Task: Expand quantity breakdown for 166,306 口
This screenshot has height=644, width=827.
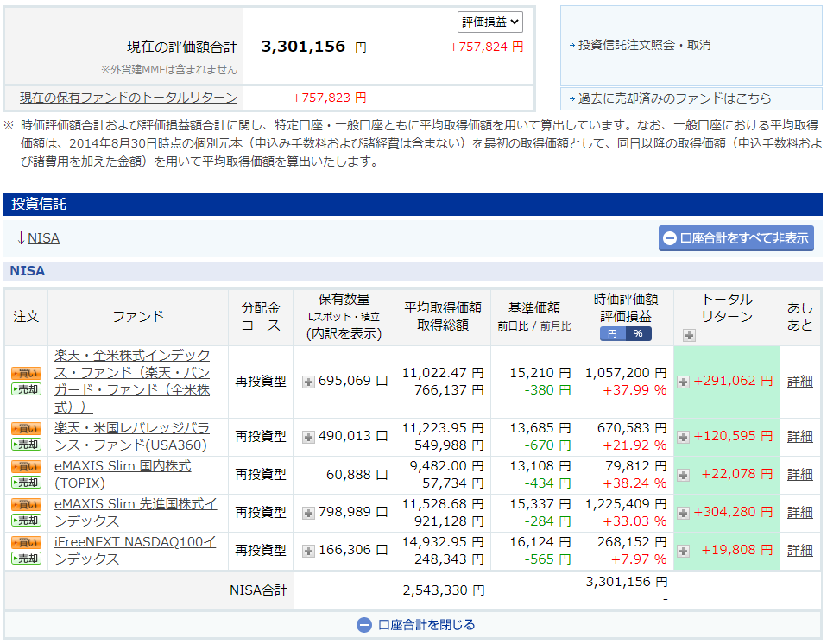Action: tap(308, 551)
